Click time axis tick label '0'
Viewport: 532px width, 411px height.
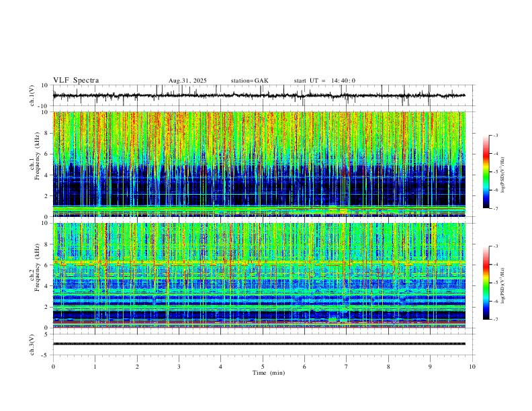point(53,367)
